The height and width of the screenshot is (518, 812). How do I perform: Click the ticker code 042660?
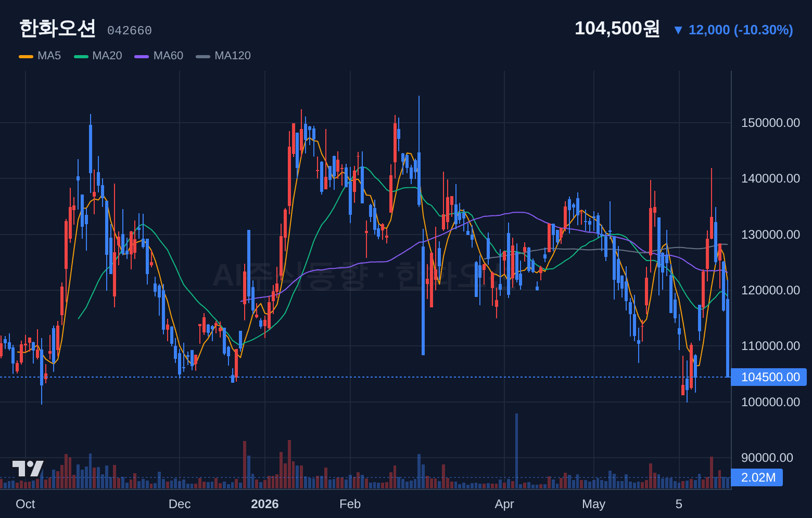pyautogui.click(x=130, y=31)
